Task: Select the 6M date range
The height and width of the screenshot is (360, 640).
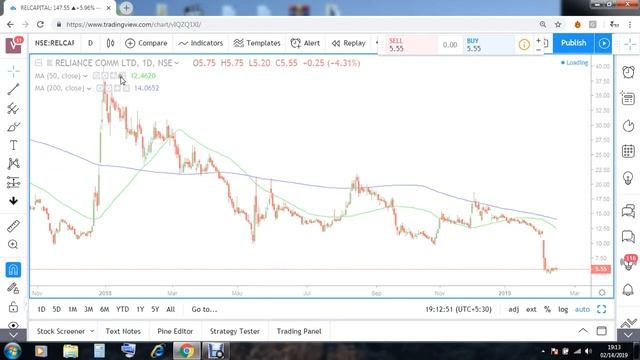Action: point(104,309)
